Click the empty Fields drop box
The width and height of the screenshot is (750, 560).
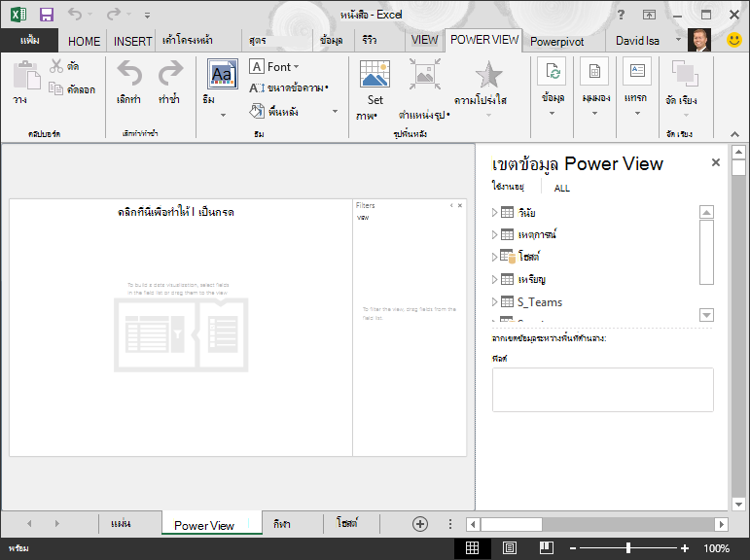click(x=603, y=389)
